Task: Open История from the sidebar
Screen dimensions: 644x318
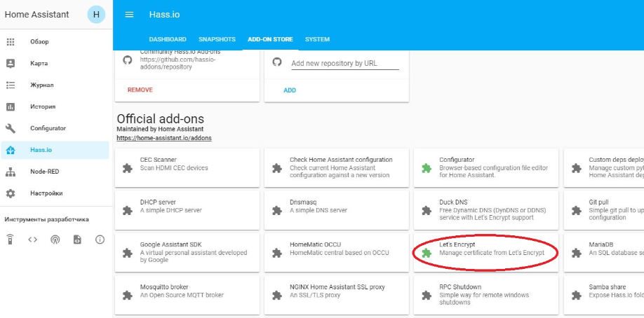Action: [55, 106]
